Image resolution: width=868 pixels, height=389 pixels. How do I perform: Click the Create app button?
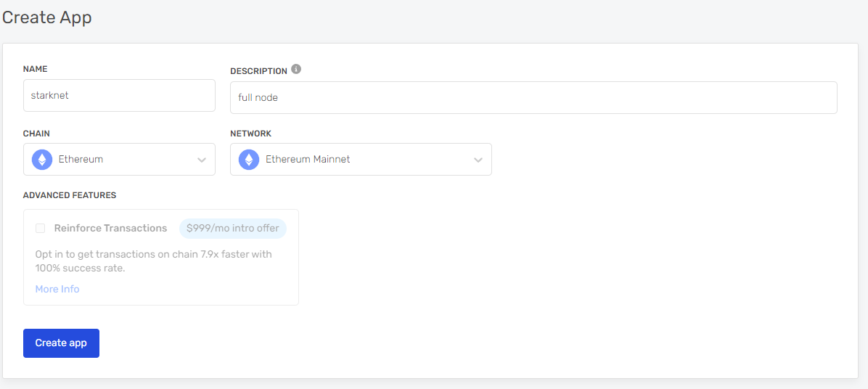[x=62, y=343]
